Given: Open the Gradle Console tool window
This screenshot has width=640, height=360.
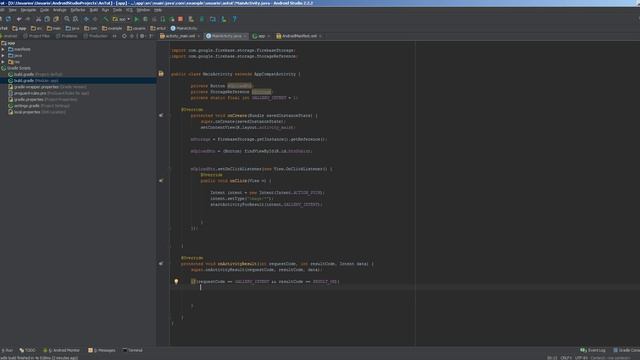Looking at the screenshot, I should click(x=627, y=350).
